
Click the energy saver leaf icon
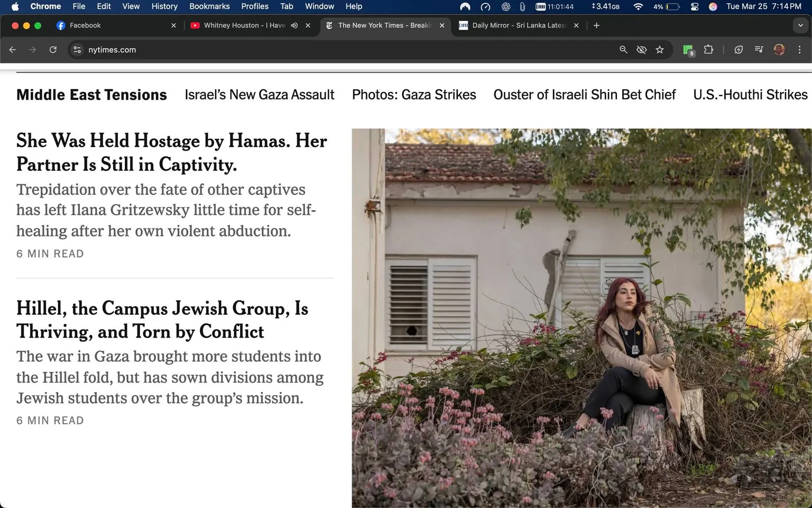pos(739,49)
